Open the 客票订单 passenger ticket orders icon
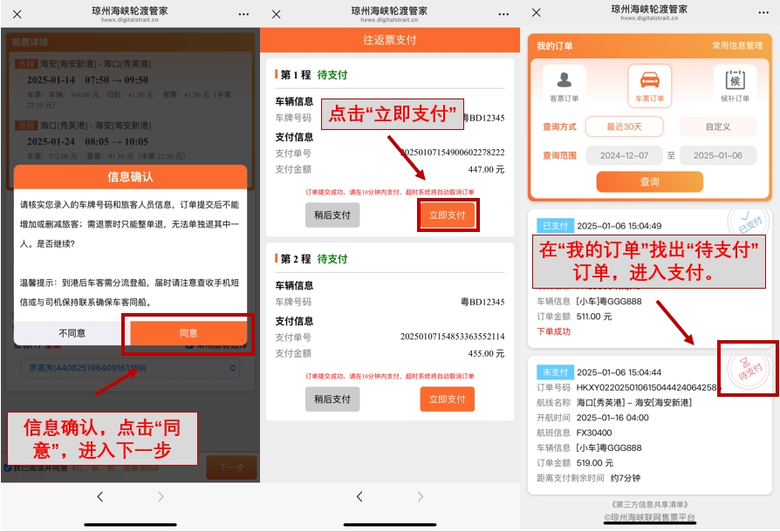The height and width of the screenshot is (532, 780). [x=564, y=85]
